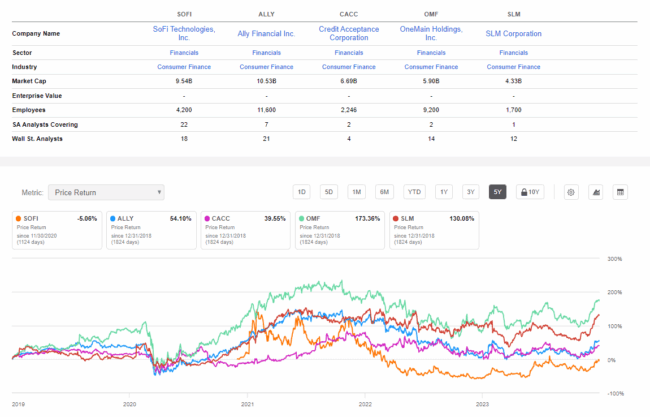
Task: Select the YTD time range
Action: [414, 192]
